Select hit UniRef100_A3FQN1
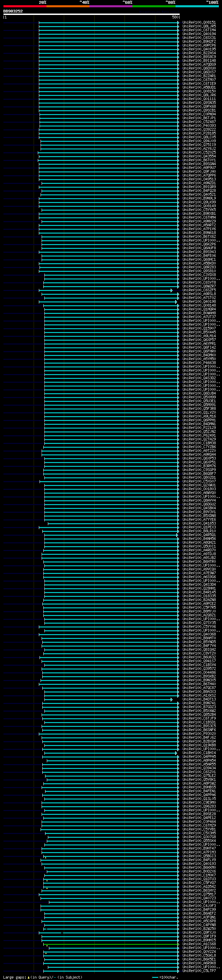The height and width of the screenshot is (980, 222). (x=199, y=917)
